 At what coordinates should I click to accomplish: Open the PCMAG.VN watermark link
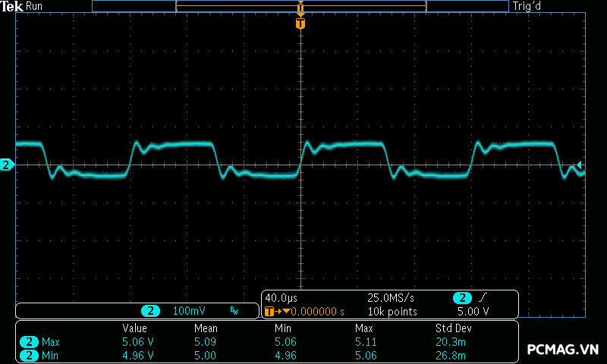(563, 350)
